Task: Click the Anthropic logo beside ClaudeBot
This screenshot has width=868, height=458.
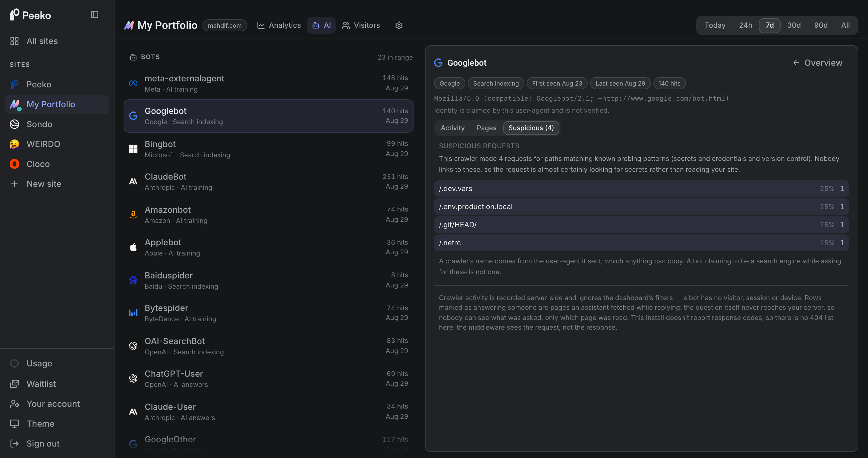Action: [x=133, y=181]
